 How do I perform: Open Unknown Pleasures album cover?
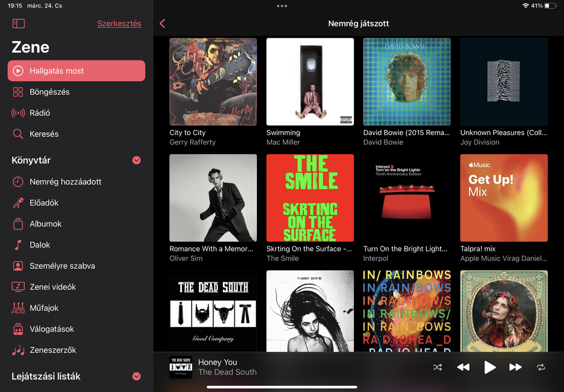tap(504, 82)
